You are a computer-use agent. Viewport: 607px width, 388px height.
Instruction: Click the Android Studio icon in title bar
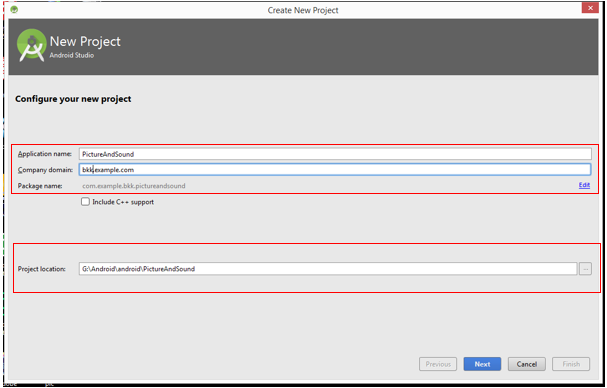[x=14, y=9]
